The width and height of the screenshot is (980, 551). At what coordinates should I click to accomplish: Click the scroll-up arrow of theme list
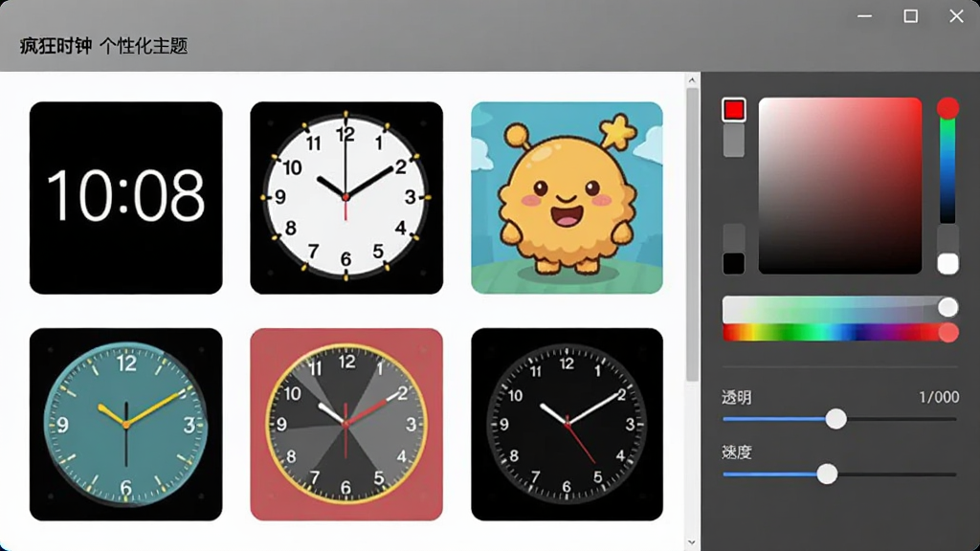pyautogui.click(x=691, y=80)
